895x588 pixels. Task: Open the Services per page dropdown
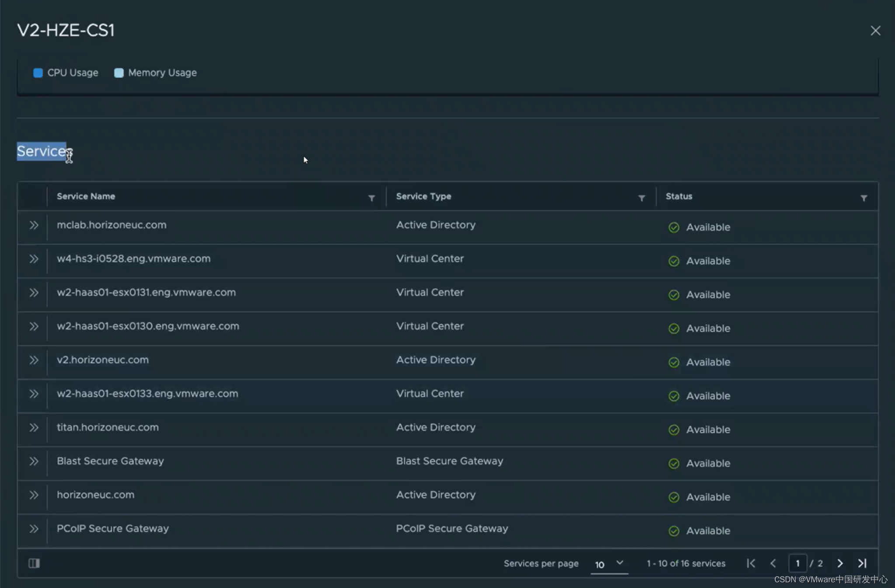609,564
